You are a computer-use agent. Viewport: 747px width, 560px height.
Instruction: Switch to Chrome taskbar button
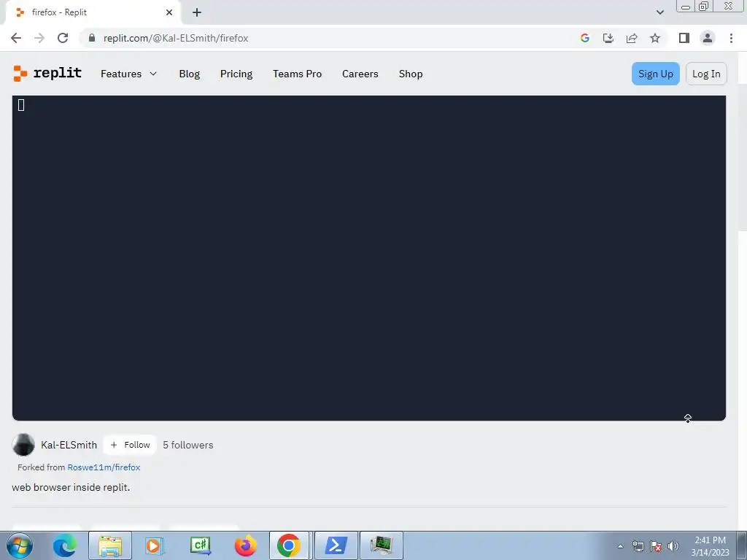point(289,545)
